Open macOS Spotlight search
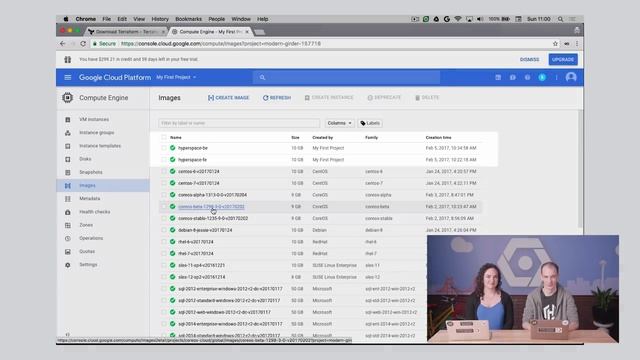The image size is (640, 360). pos(560,19)
